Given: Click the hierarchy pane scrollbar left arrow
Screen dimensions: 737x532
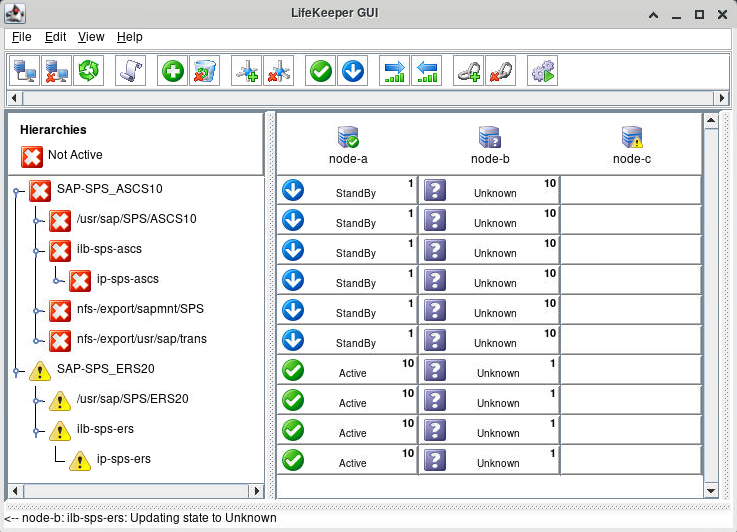Looking at the screenshot, I should click(x=15, y=491).
